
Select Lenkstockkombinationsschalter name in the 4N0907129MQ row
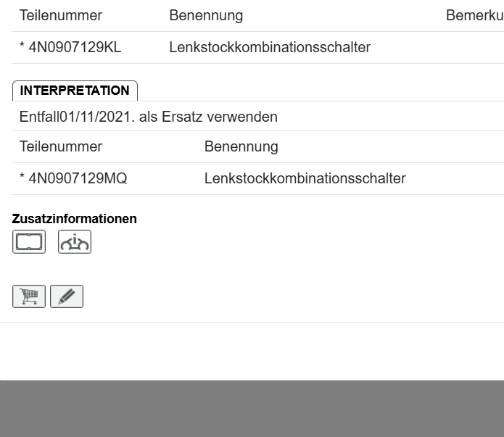(305, 178)
